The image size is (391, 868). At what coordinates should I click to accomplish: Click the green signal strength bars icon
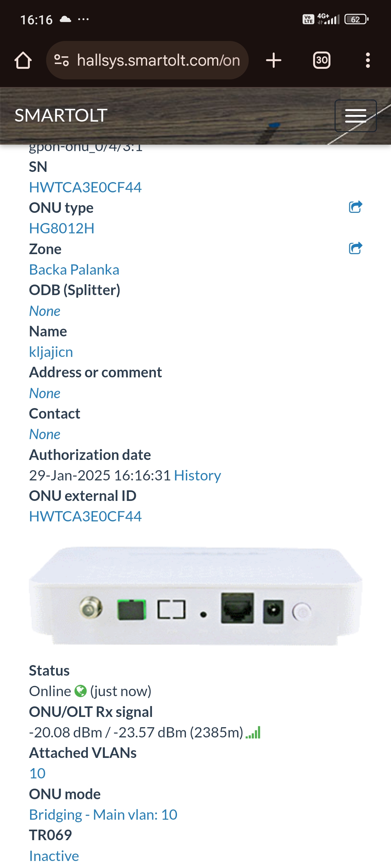253,733
